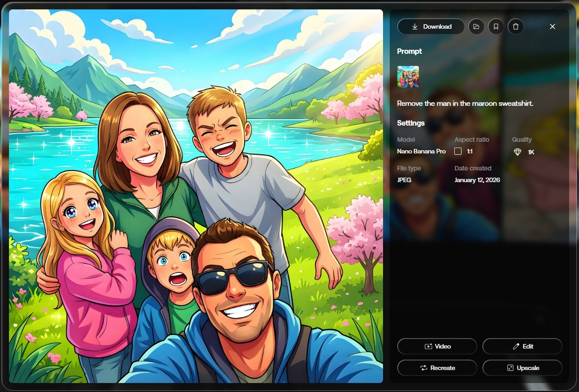Click the Download button

point(431,26)
